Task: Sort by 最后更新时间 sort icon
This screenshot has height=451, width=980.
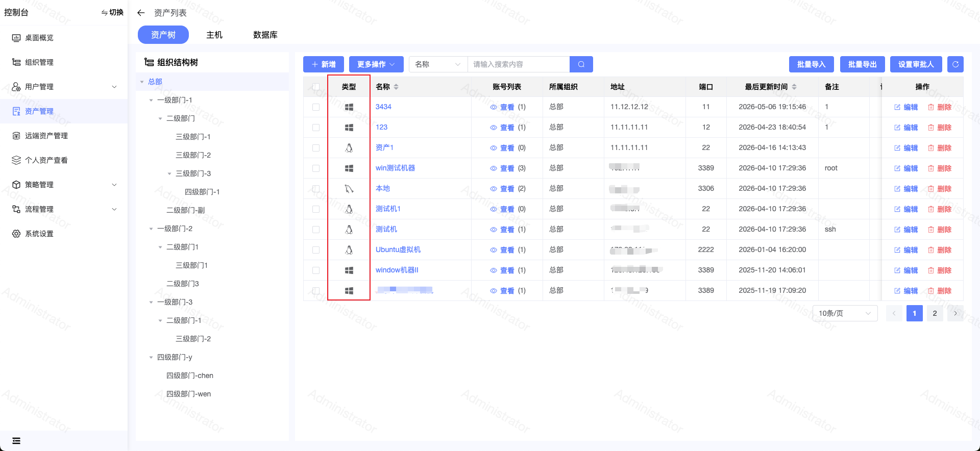Action: click(794, 87)
